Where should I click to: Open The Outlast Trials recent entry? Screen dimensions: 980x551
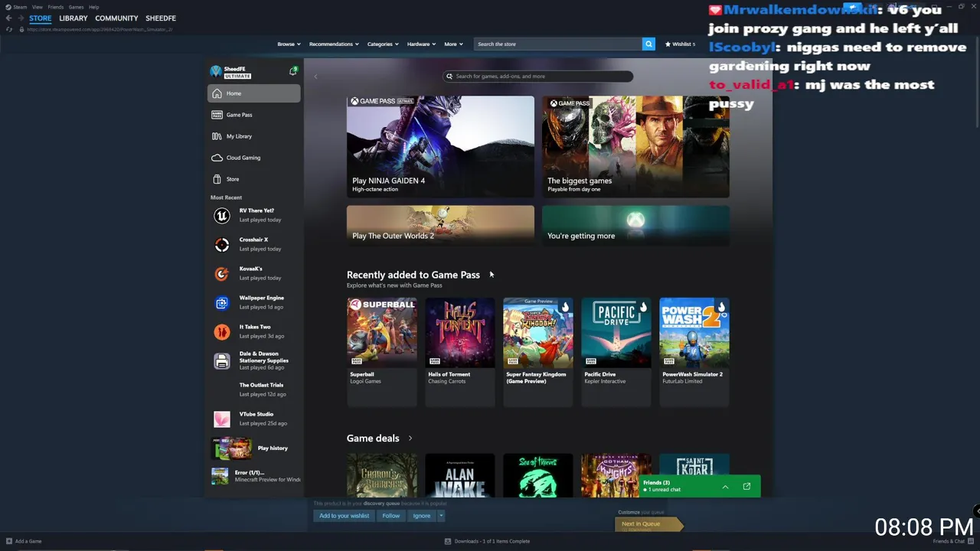click(x=253, y=390)
